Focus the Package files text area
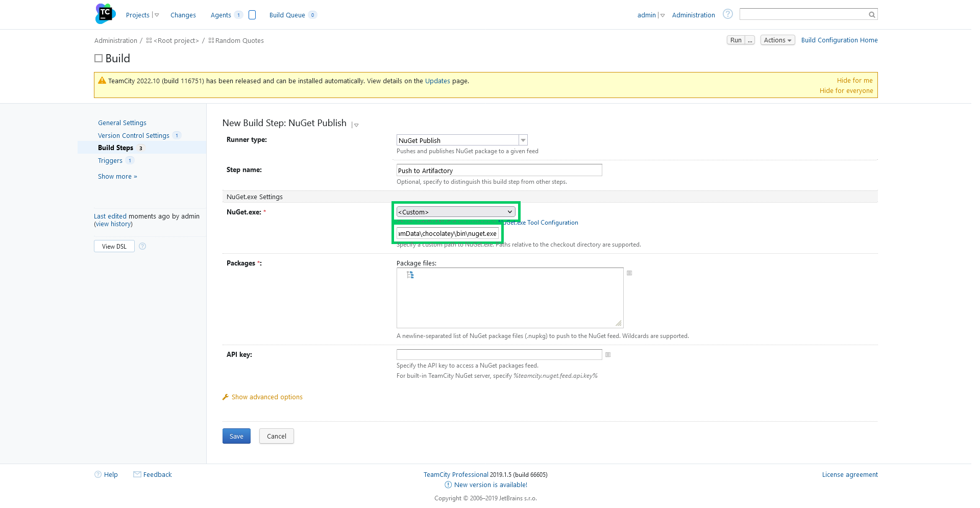This screenshot has width=980, height=508. 510,298
